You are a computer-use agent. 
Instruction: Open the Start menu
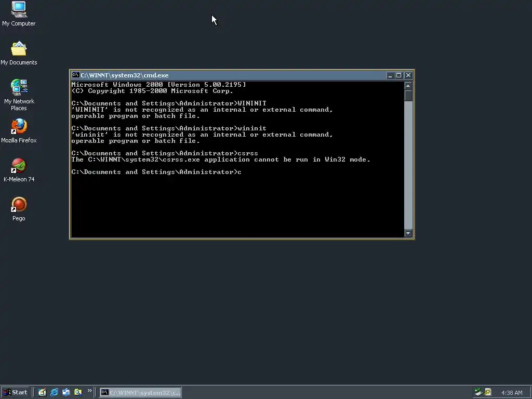coord(15,392)
